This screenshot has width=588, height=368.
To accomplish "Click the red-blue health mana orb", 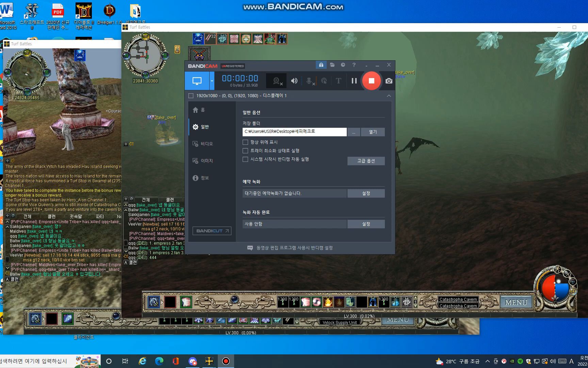I will (x=555, y=288).
